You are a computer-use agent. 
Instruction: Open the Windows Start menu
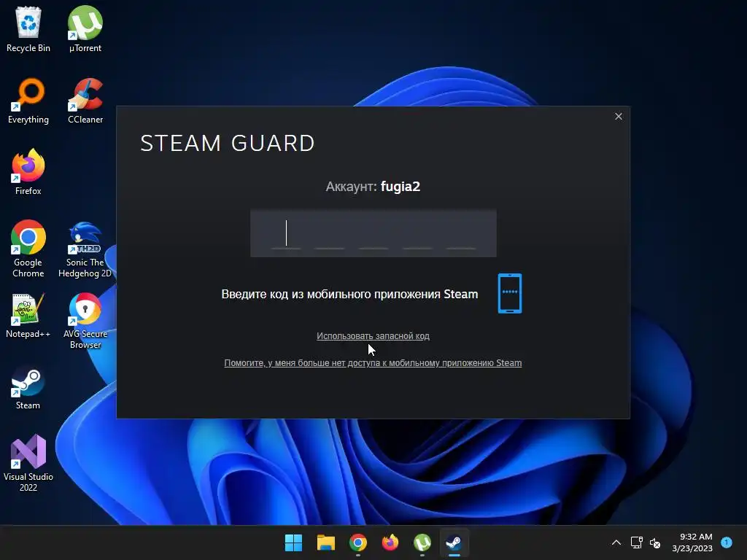(x=293, y=542)
